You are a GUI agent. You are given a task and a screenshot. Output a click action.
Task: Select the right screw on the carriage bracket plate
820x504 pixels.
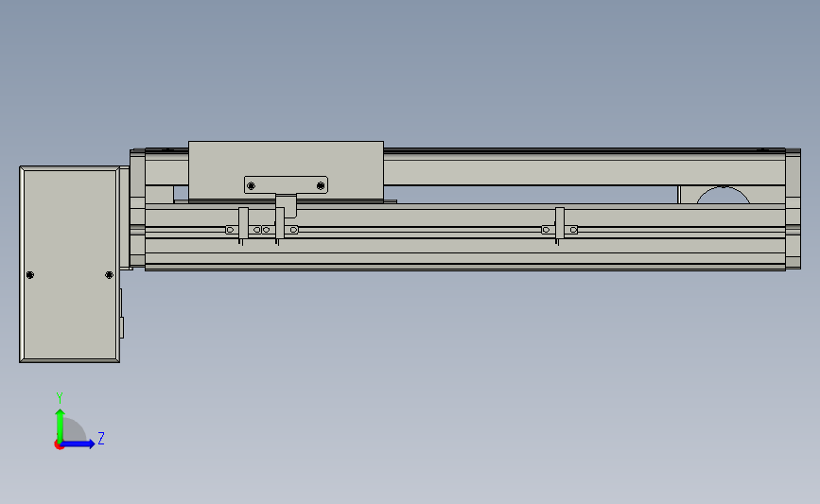click(321, 185)
